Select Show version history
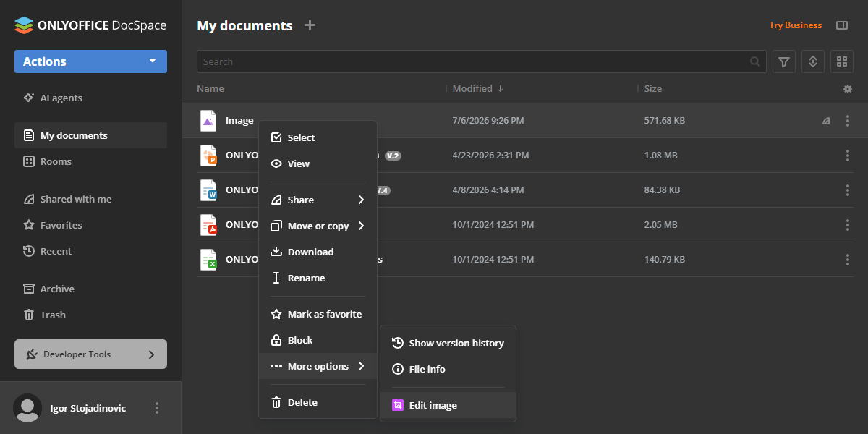Image resolution: width=868 pixels, height=434 pixels. coord(448,343)
